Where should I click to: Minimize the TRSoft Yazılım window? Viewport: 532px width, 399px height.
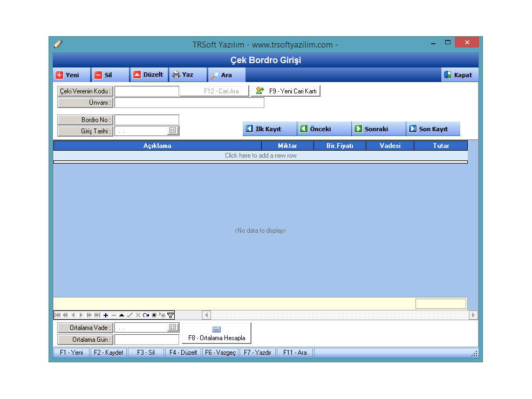(x=433, y=43)
